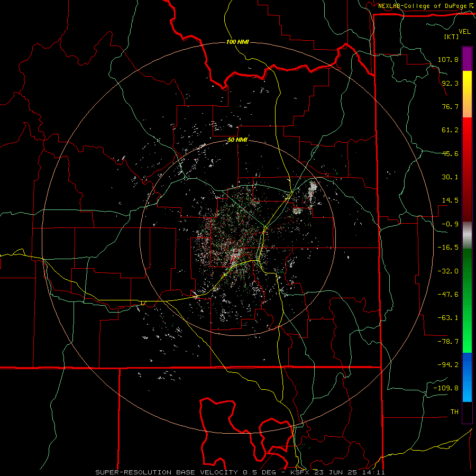Click the -32.0 legend value
This screenshot has height=476, width=476.
[x=448, y=271]
